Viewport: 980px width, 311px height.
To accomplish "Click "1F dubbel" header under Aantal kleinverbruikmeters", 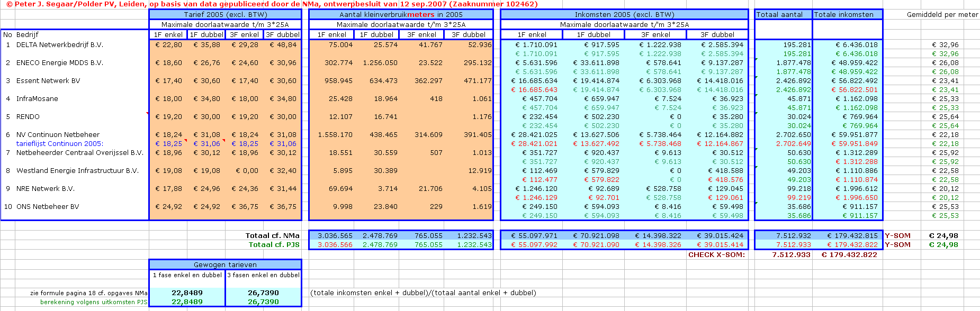I will click(377, 34).
